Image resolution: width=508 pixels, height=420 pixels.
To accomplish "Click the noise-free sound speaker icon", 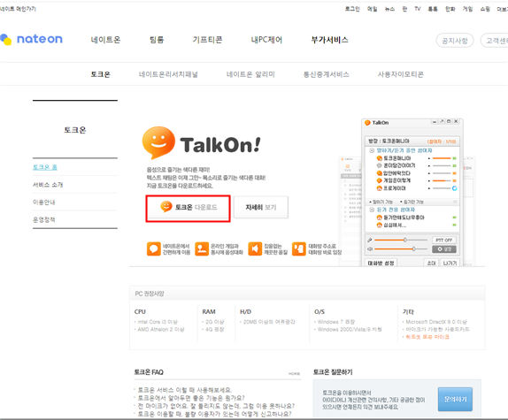I will point(255,248).
